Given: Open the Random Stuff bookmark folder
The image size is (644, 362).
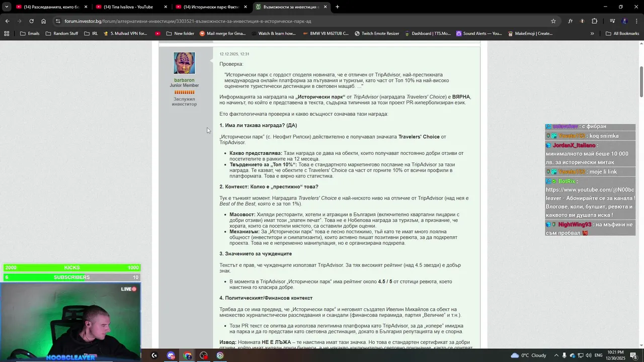Looking at the screenshot, I should coord(62,34).
